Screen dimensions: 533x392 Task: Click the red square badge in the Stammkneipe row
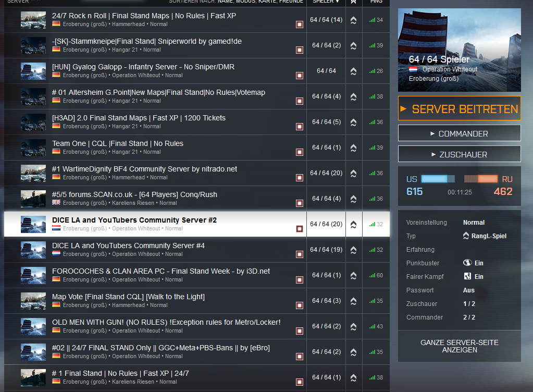pos(300,50)
